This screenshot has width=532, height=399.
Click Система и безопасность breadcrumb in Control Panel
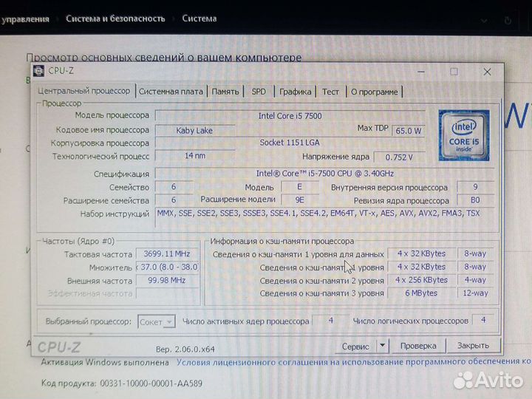pyautogui.click(x=115, y=18)
